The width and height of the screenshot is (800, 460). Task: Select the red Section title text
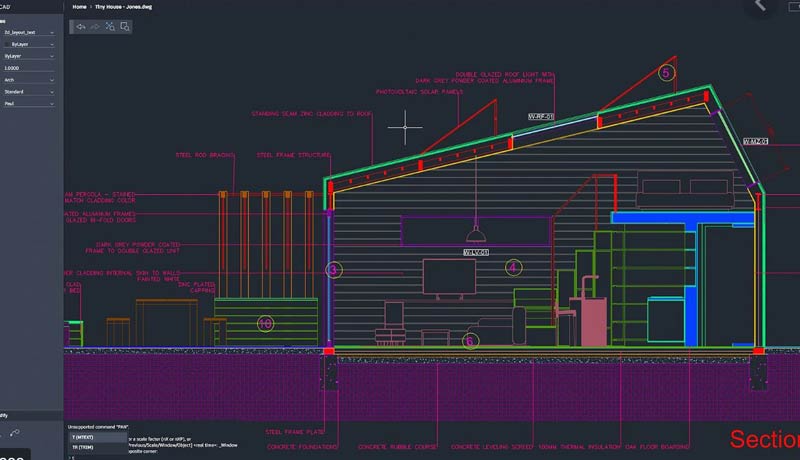click(x=764, y=439)
